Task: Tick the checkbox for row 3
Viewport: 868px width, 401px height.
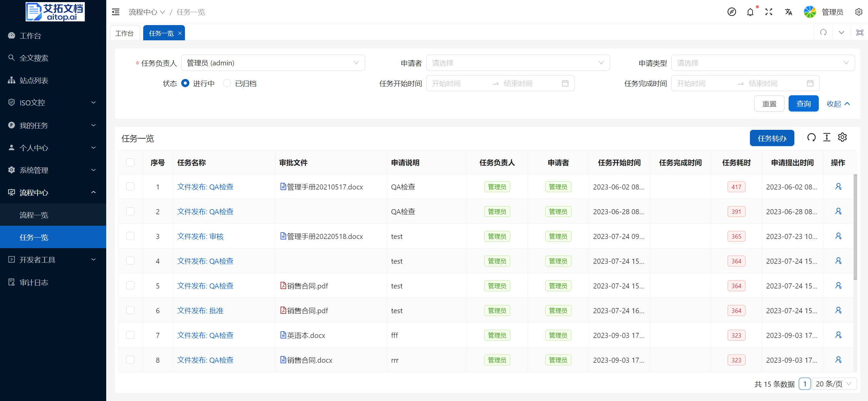Action: (130, 236)
